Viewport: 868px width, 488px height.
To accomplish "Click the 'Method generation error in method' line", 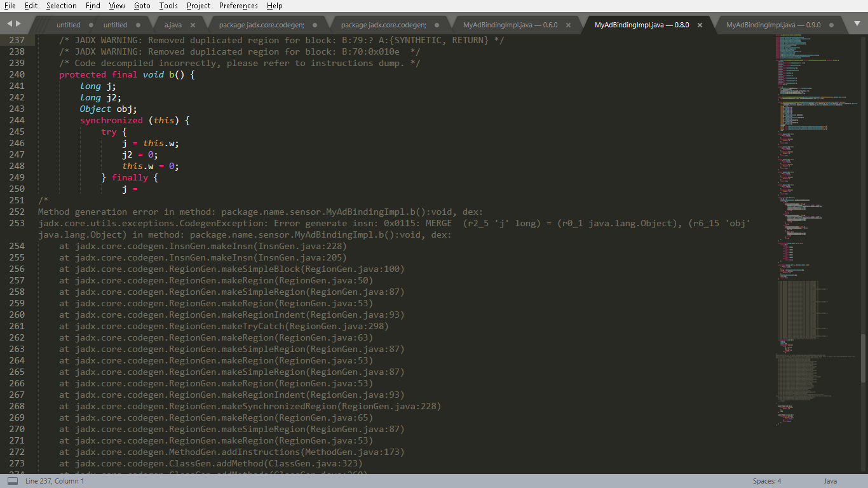I will [260, 212].
